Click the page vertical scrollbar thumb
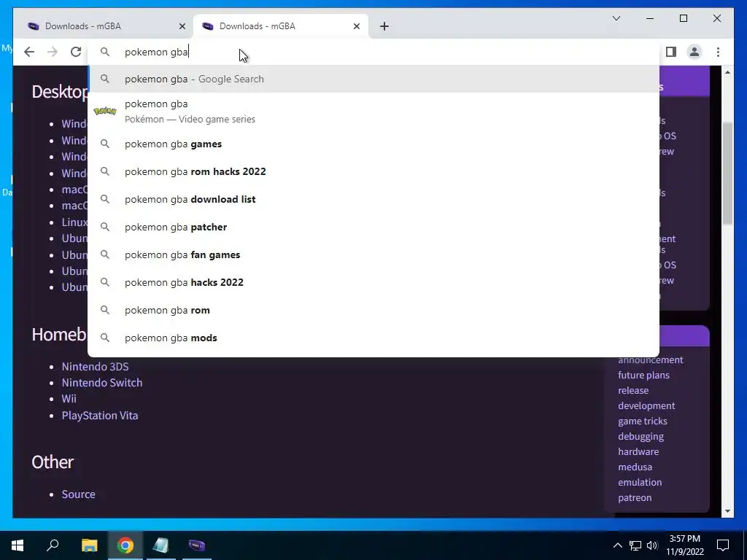The width and height of the screenshot is (747, 560). (727, 174)
